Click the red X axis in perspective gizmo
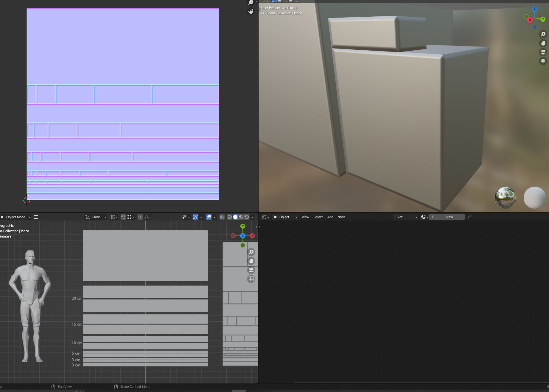 click(x=530, y=20)
